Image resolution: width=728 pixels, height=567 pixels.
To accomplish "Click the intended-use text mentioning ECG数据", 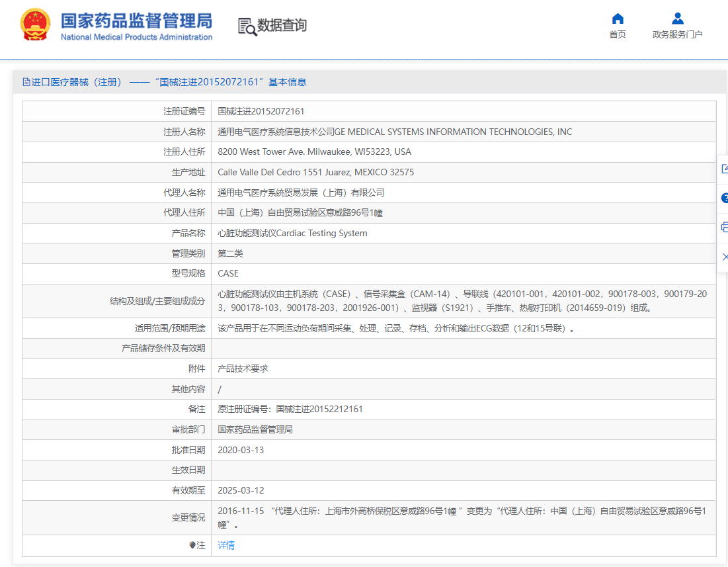I will (x=396, y=328).
